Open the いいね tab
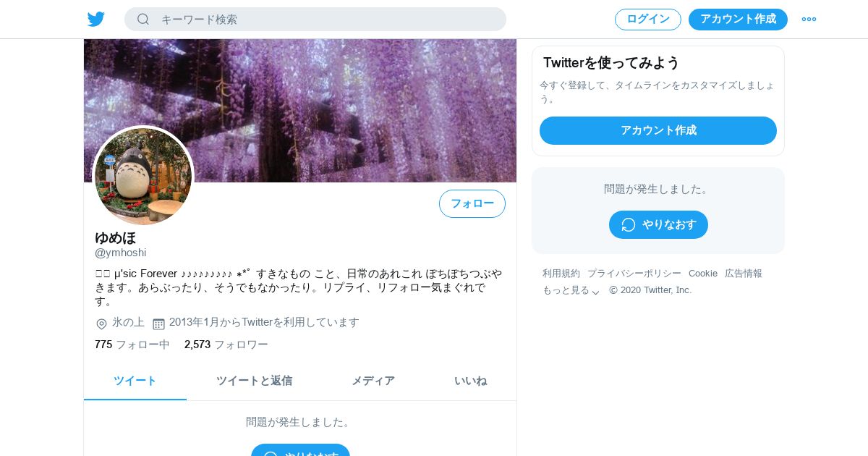Image resolution: width=868 pixels, height=456 pixels. [470, 381]
